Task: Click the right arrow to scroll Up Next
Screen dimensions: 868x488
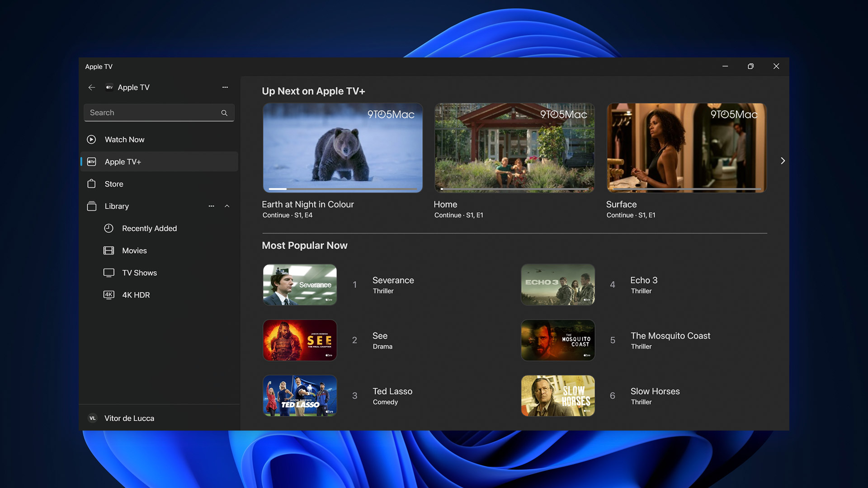Action: coord(782,161)
